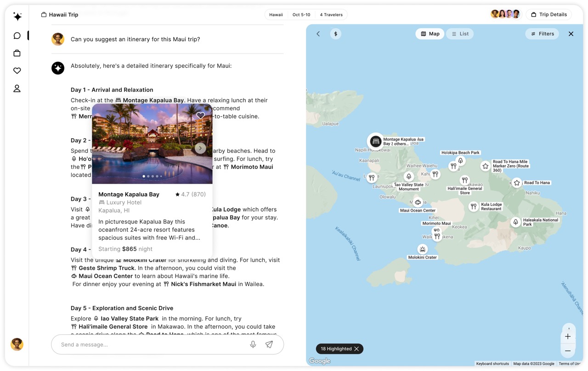
Task: Open saved favorites heart in sidebar
Action: click(x=17, y=71)
